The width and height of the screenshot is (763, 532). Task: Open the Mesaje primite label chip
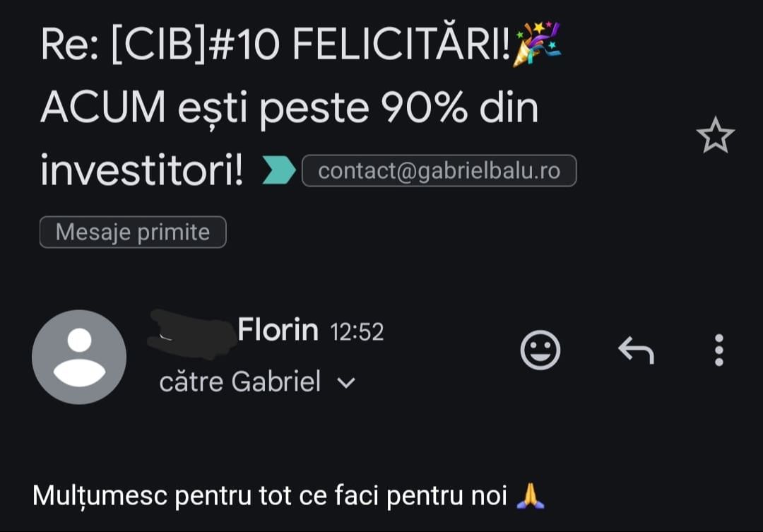click(133, 232)
